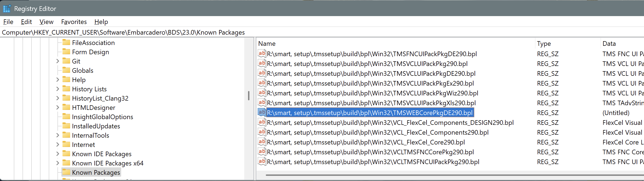Select the Help folder icon in tree
Image resolution: width=644 pixels, height=181 pixels.
[66, 79]
